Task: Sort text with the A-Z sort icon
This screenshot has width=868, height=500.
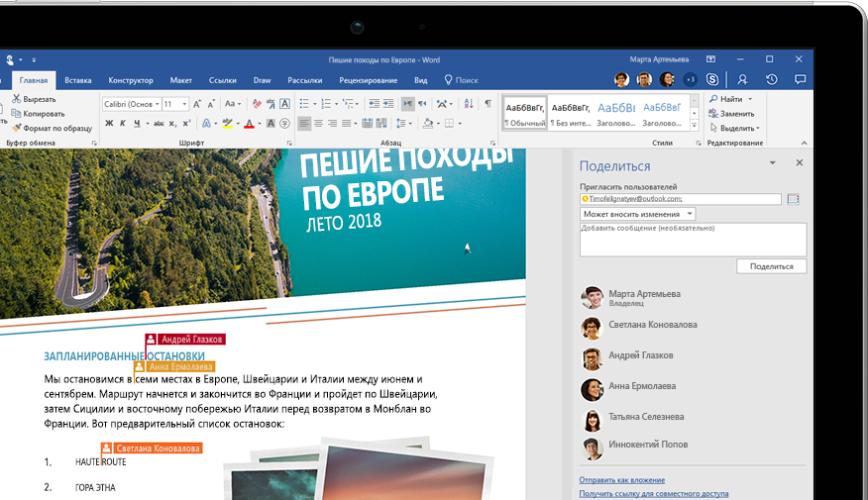Action: tap(469, 103)
